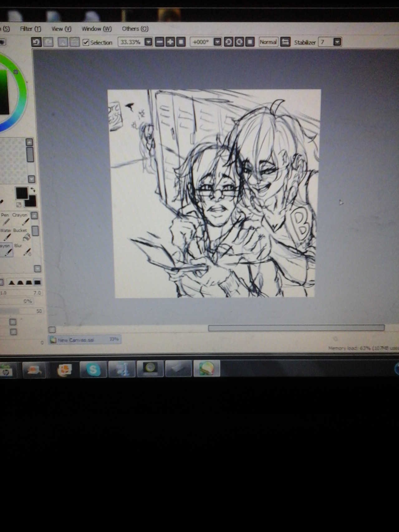Screen dimensions: 399x532
Task: Click the zoom in plus button
Action: coord(170,42)
